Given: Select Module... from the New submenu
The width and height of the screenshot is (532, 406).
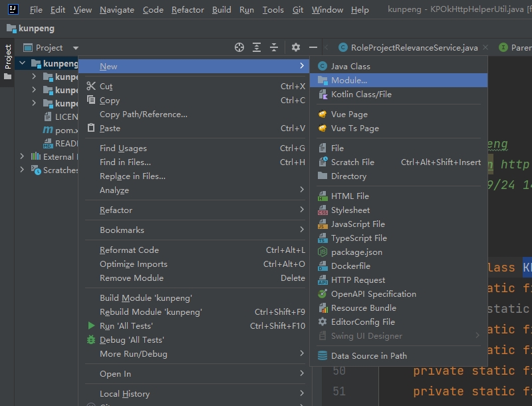Looking at the screenshot, I should (x=349, y=80).
